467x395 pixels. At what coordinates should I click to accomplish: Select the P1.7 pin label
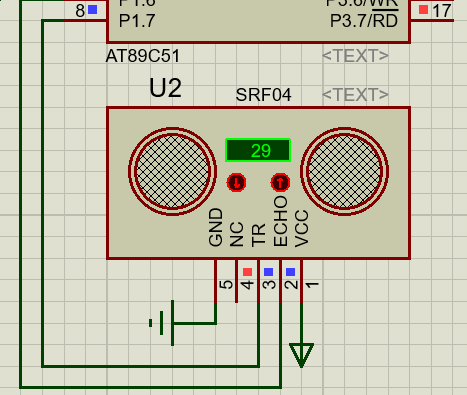pyautogui.click(x=137, y=21)
